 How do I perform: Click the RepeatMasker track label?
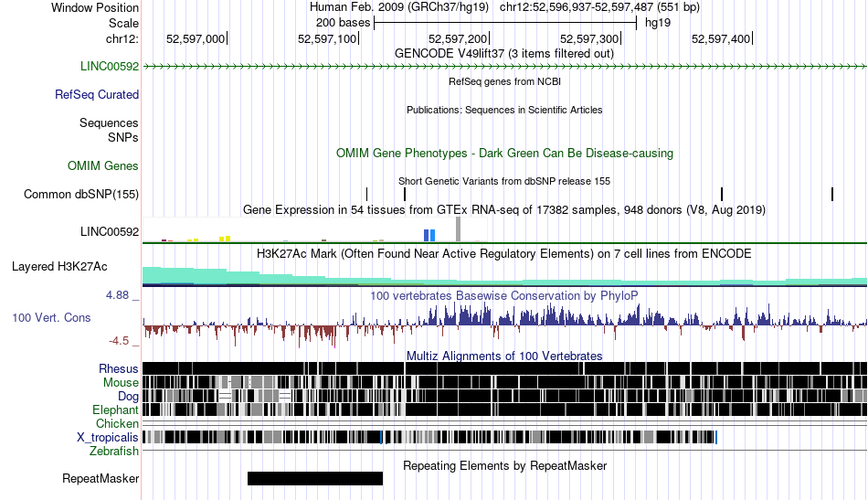coord(101,479)
